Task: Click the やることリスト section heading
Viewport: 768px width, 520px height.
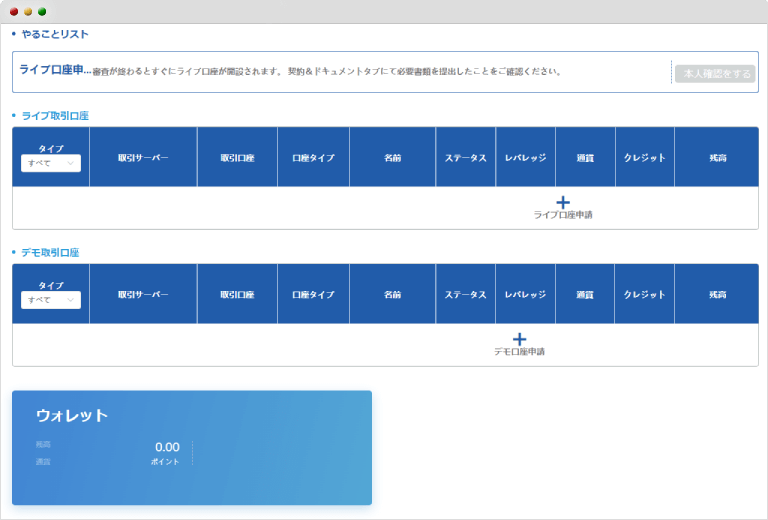Action: pos(55,34)
